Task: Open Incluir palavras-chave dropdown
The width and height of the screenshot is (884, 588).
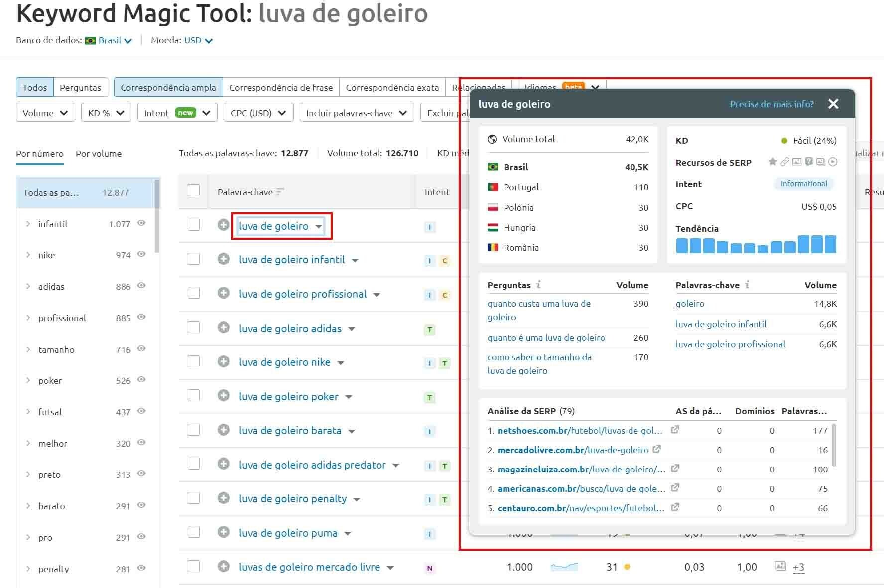Action: pyautogui.click(x=357, y=113)
